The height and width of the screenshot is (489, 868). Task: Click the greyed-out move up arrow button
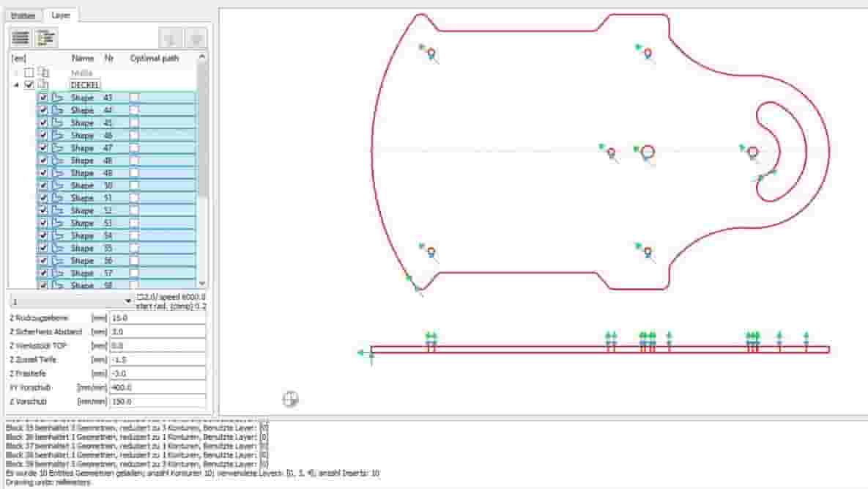click(171, 39)
